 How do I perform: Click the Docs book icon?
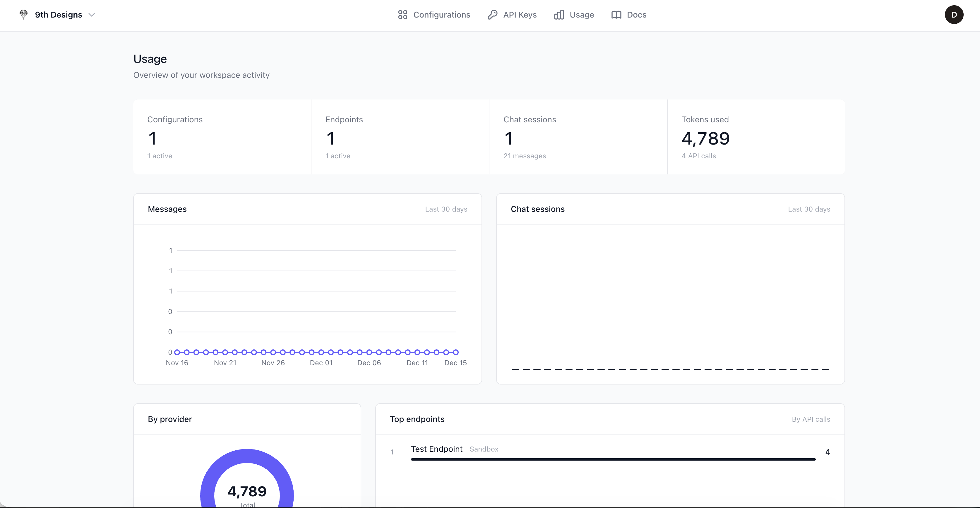tap(616, 15)
